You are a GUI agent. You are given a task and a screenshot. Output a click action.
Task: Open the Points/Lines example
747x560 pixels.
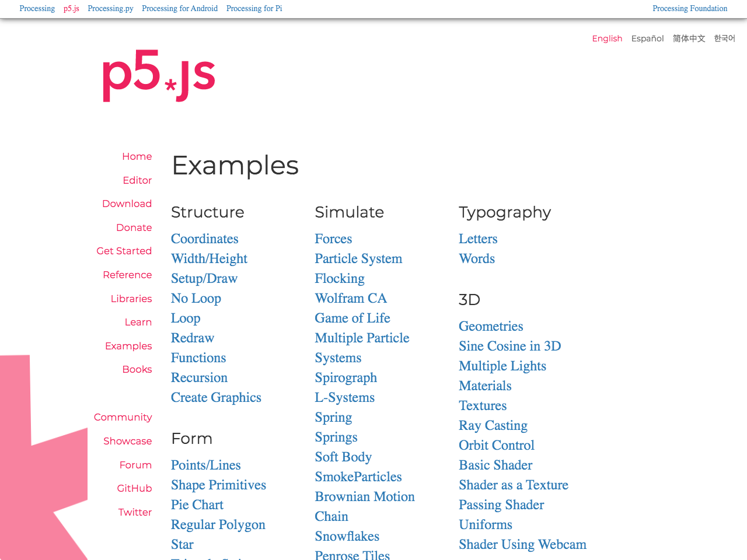coord(206,465)
